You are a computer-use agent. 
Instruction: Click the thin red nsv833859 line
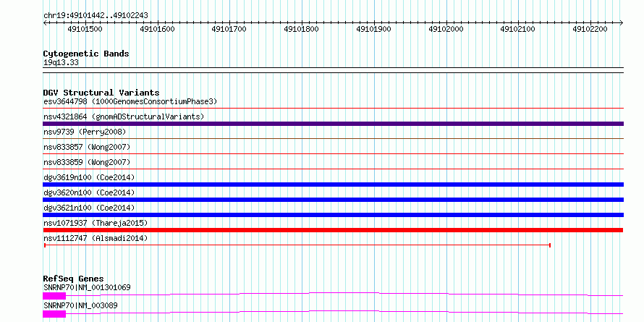click(333, 169)
